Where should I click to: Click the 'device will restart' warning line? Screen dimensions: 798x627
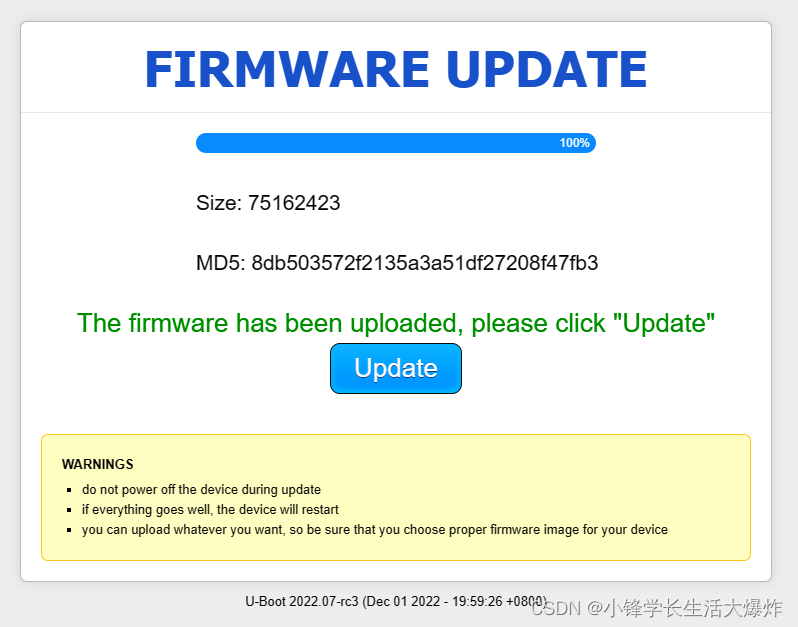coord(210,509)
